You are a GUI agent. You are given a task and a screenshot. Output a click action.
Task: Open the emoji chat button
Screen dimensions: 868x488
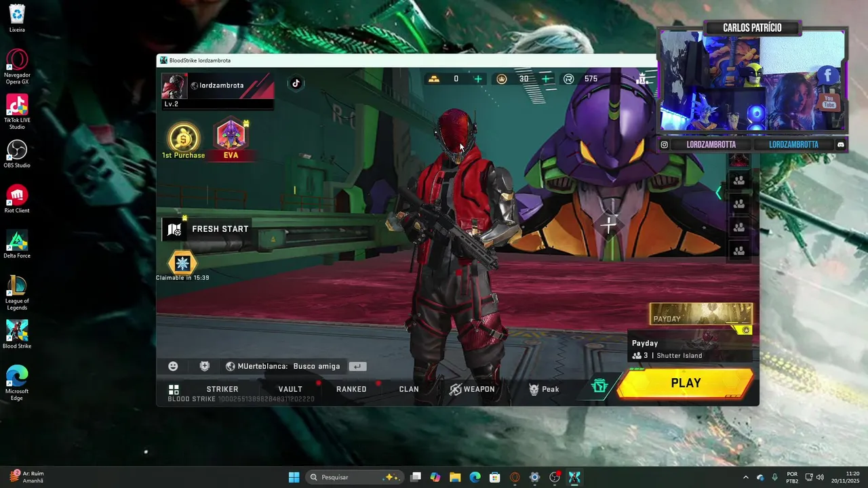(x=174, y=366)
